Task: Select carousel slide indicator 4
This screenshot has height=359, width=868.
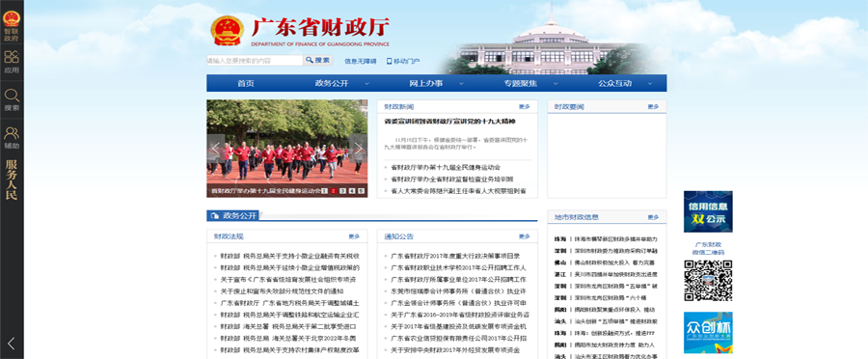Action: tap(352, 191)
